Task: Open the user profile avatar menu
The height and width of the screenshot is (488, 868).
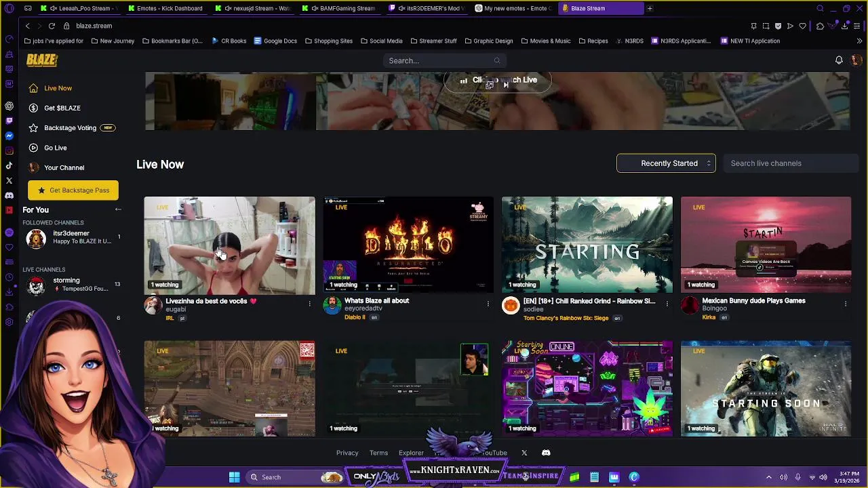Action: click(856, 60)
